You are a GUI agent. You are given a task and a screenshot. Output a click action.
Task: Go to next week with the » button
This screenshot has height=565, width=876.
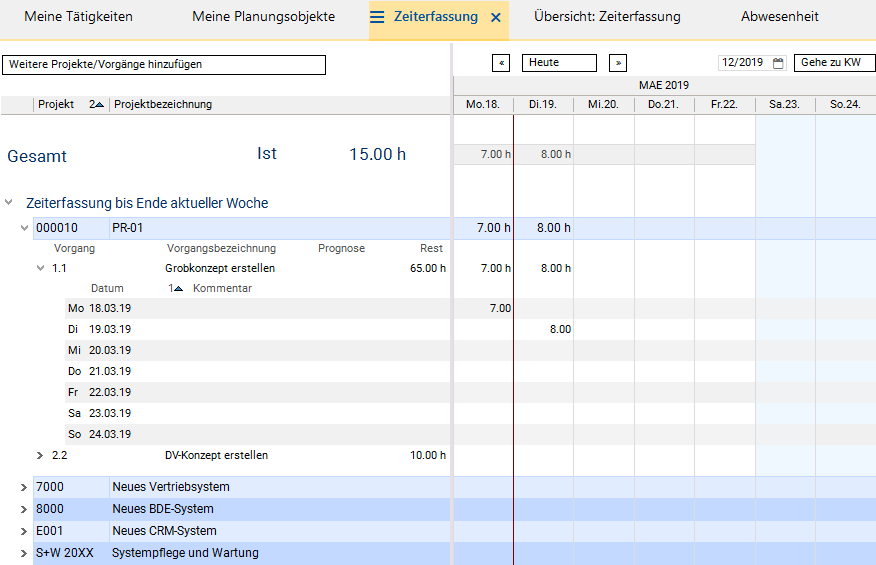tap(618, 63)
